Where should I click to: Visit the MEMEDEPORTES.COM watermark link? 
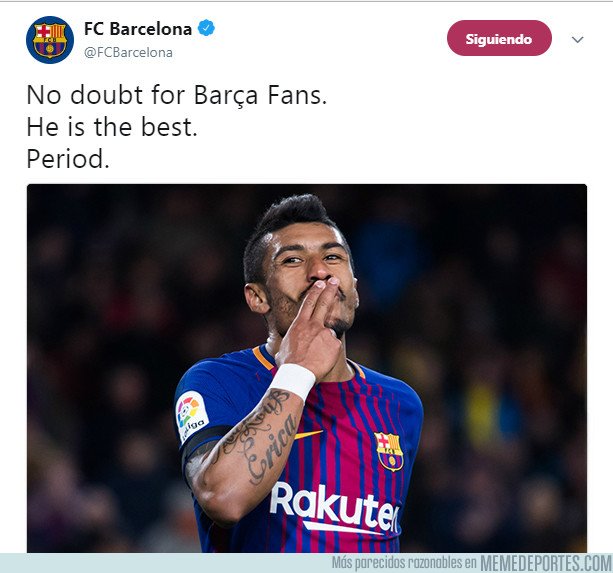546,563
